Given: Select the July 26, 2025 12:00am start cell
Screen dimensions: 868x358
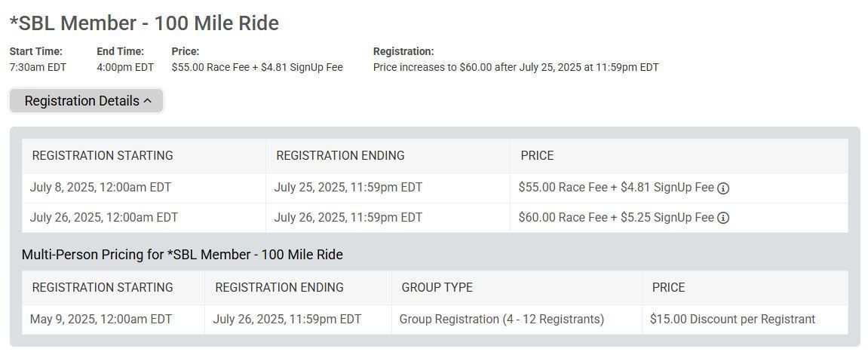Looking at the screenshot, I should click(x=144, y=218).
